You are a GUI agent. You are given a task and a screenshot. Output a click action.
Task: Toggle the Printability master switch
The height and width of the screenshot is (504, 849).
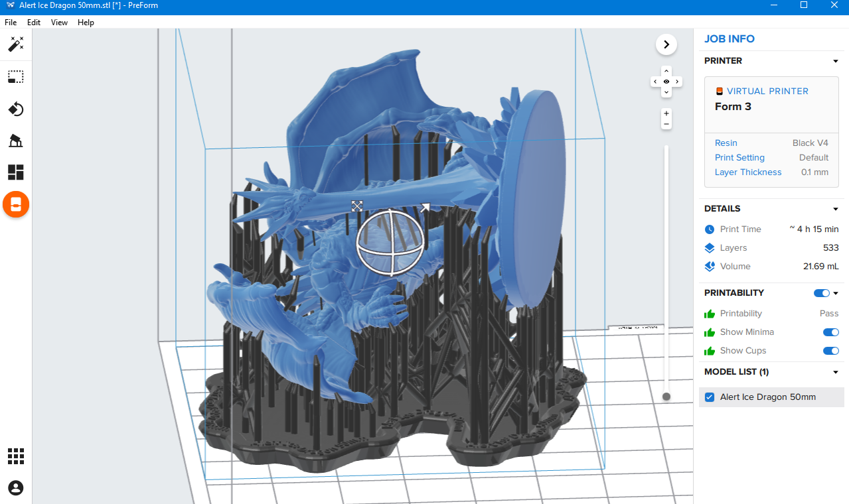click(x=822, y=293)
